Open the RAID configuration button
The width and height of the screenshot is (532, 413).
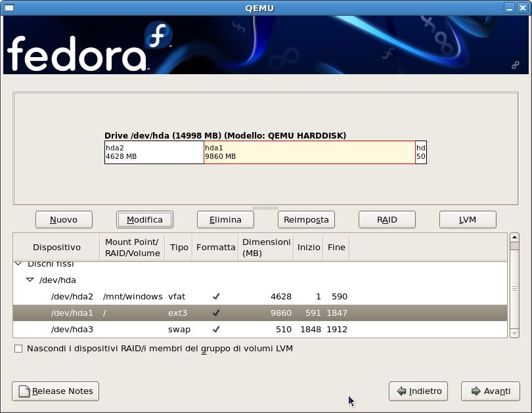387,220
